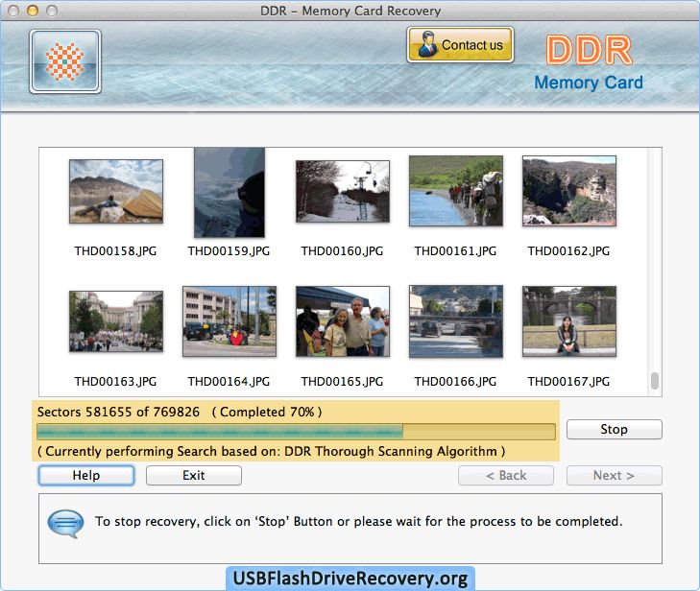
Task: Select the THD00161.JPG hikers photo
Action: click(x=456, y=192)
